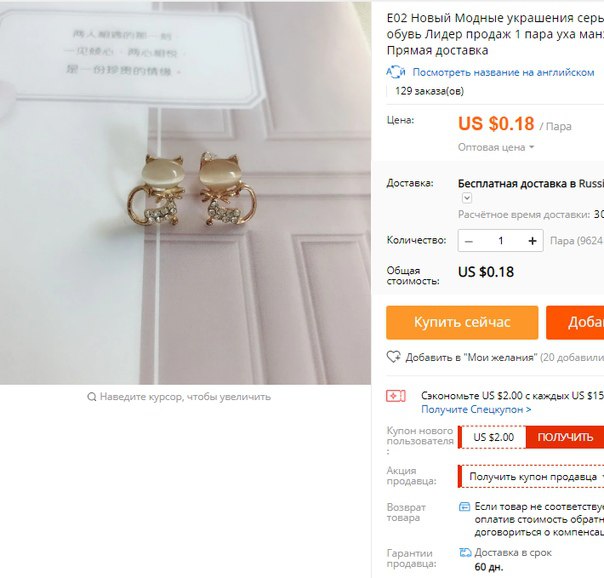Click the on-time delivery guarantee icon
The width and height of the screenshot is (604, 578).
coord(465,553)
